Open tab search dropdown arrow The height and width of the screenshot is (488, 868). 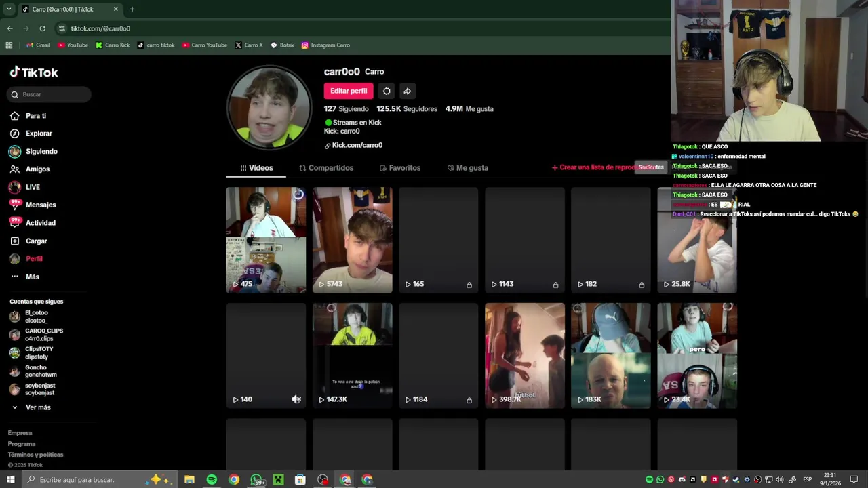[x=8, y=9]
